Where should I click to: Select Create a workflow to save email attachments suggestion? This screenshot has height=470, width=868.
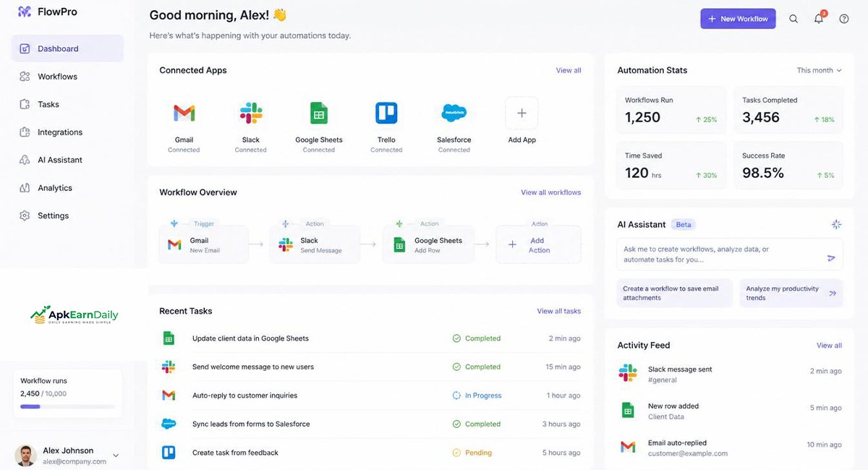pos(674,293)
